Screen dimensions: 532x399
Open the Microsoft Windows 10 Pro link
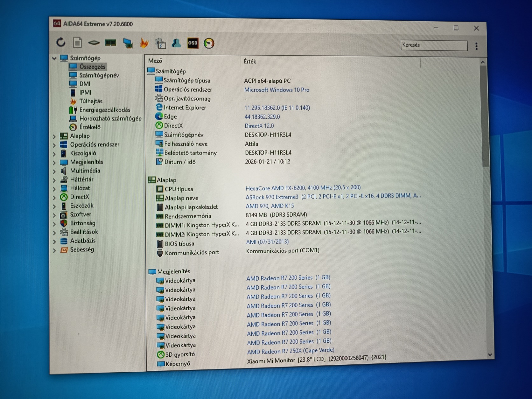pyautogui.click(x=277, y=90)
